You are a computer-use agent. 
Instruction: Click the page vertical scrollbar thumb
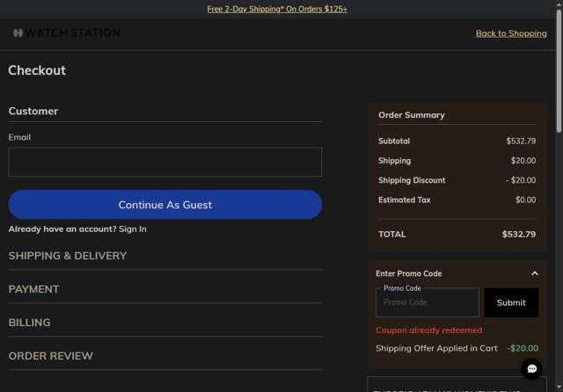(x=559, y=71)
